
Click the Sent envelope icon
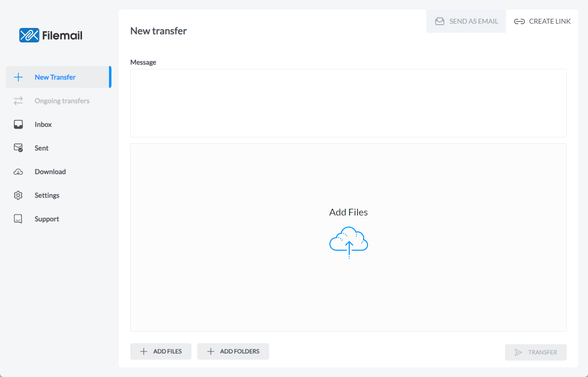tap(18, 148)
